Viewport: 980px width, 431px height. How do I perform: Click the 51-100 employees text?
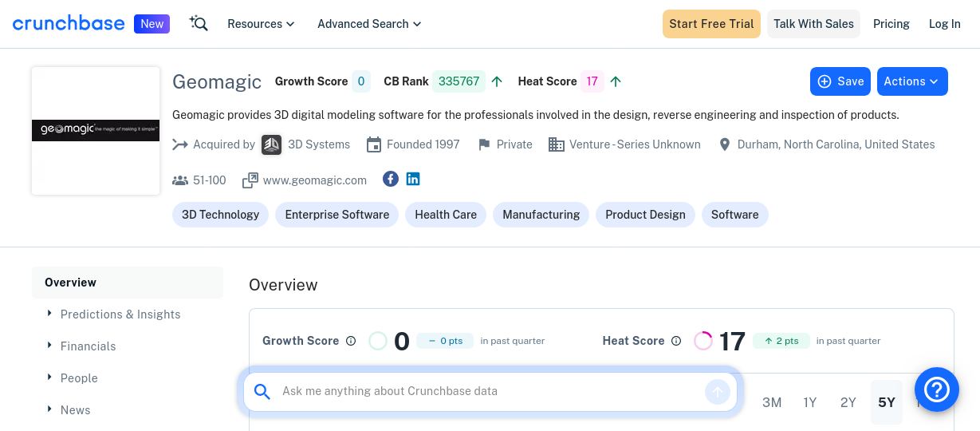210,180
